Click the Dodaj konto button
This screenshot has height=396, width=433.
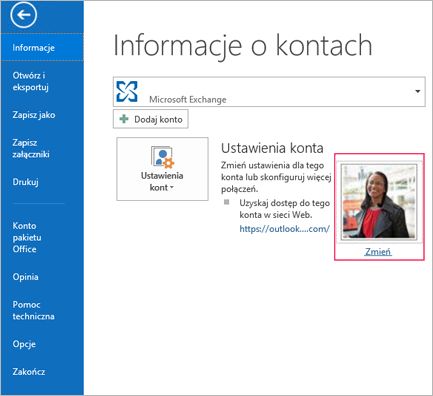pos(151,119)
